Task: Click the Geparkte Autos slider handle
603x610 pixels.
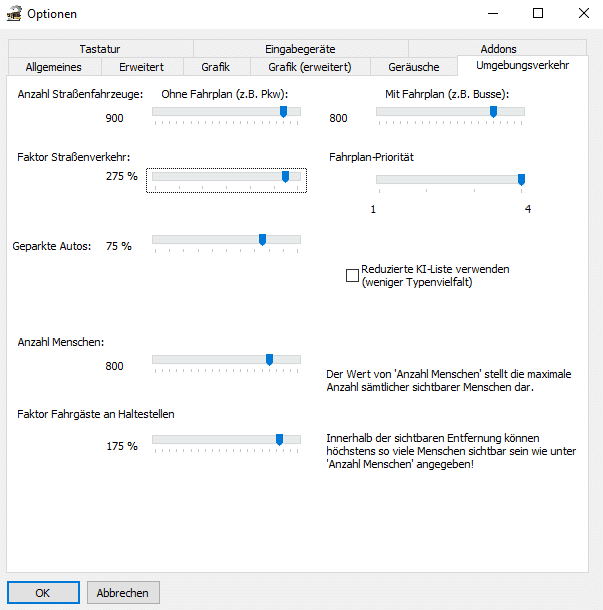Action: tap(262, 240)
